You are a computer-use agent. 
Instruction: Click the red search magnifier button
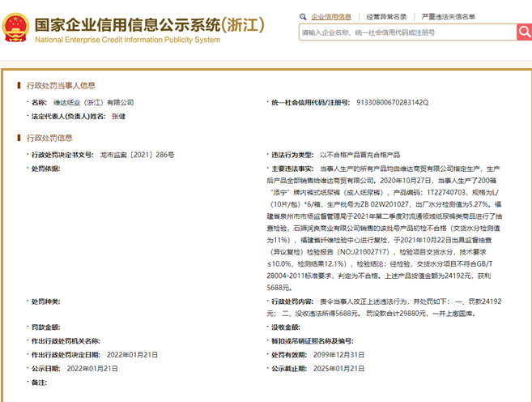pyautogui.click(x=523, y=32)
